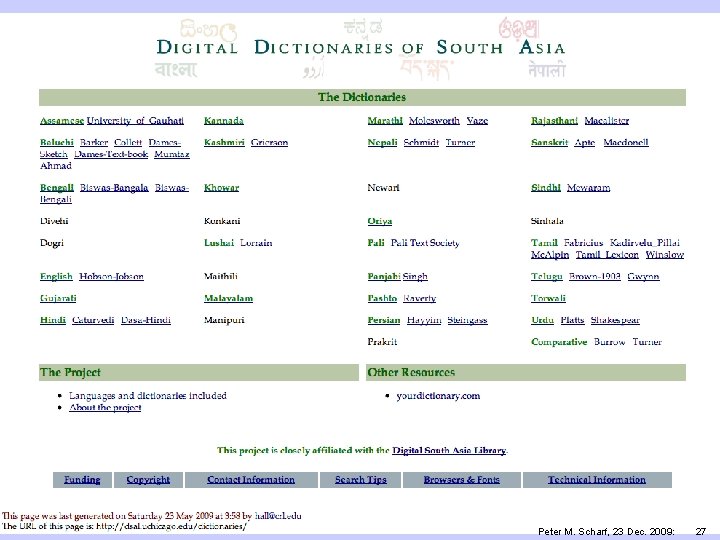Open Biswas-Bangala dictionary
The width and height of the screenshot is (720, 540).
(114, 187)
